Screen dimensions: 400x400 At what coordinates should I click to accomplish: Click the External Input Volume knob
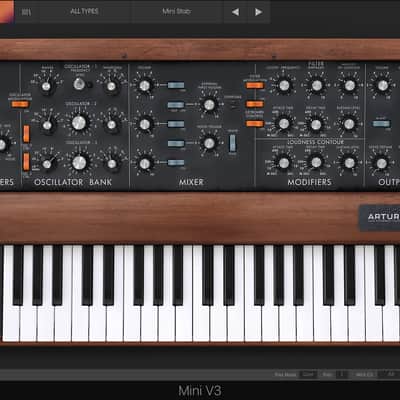[x=209, y=105]
